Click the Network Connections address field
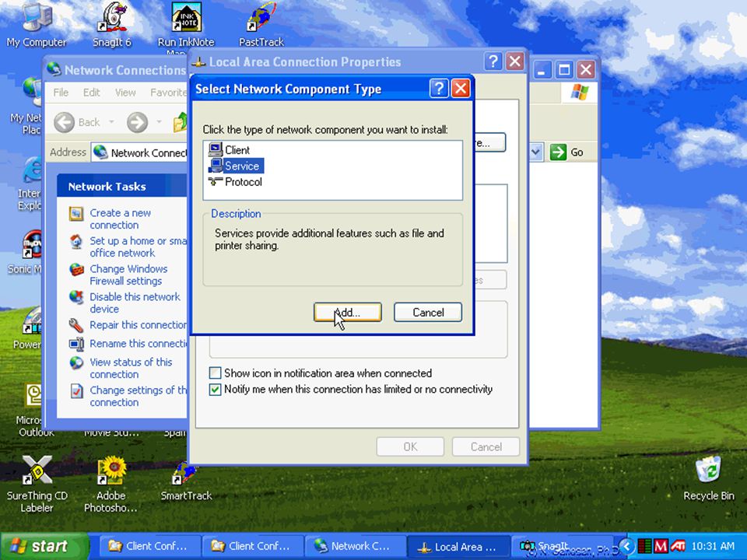The image size is (747, 560). 140,152
